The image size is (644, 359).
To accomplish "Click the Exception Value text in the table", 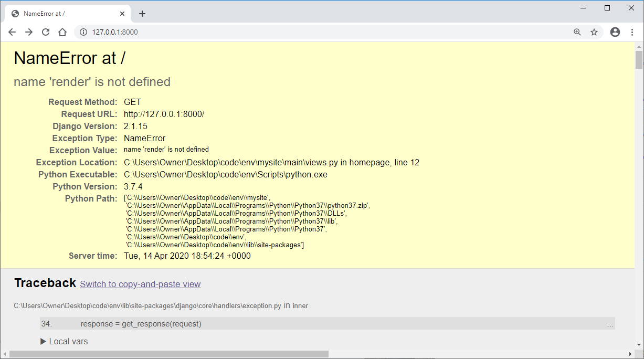I will 166,150.
